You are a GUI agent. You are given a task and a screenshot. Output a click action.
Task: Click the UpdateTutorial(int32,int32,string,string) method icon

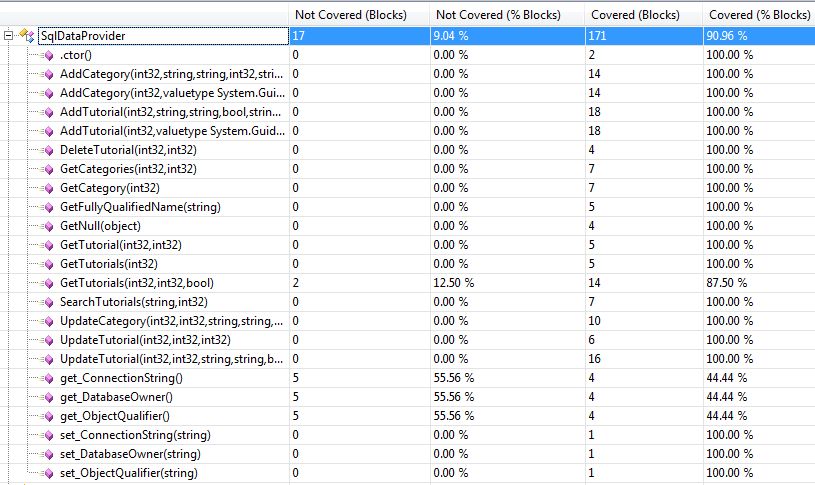[x=48, y=360]
